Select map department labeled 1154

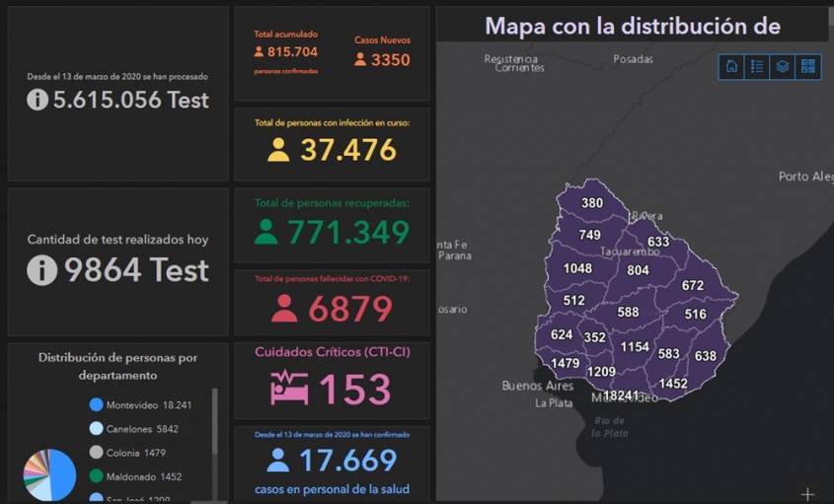(x=635, y=347)
